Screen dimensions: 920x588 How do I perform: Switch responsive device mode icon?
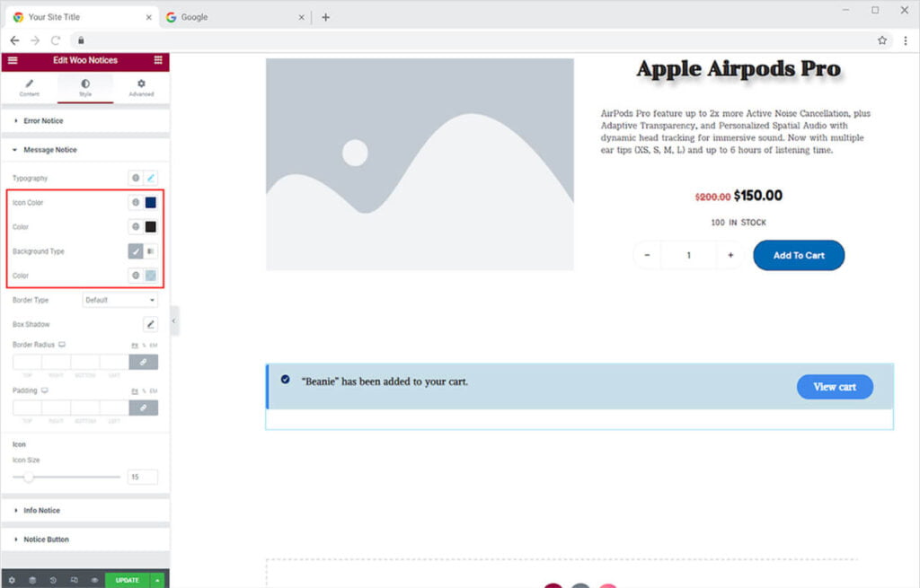(75, 580)
